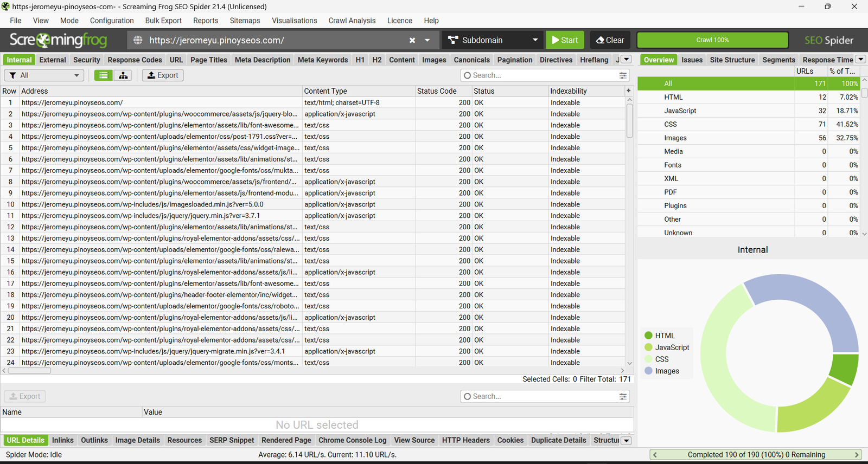Viewport: 868px width, 464px height.
Task: Export the internal URL list
Action: 163,75
